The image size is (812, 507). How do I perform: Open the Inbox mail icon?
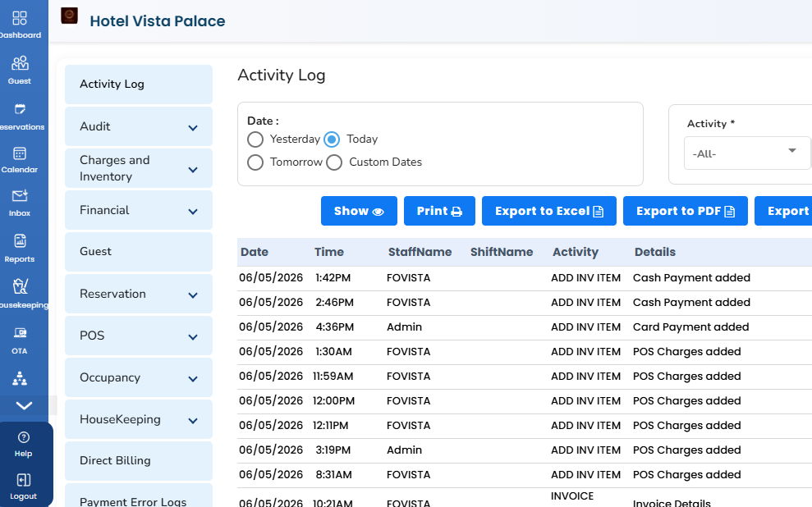pyautogui.click(x=20, y=195)
